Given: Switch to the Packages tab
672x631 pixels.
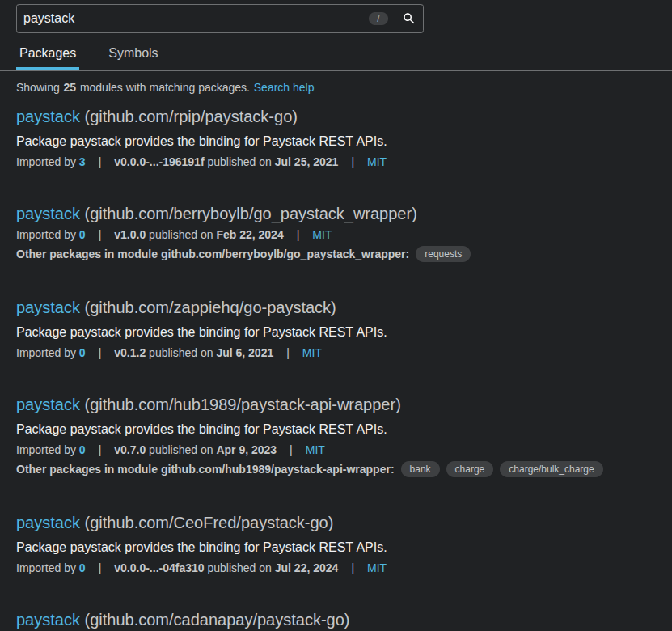Looking at the screenshot, I should click(x=48, y=53).
